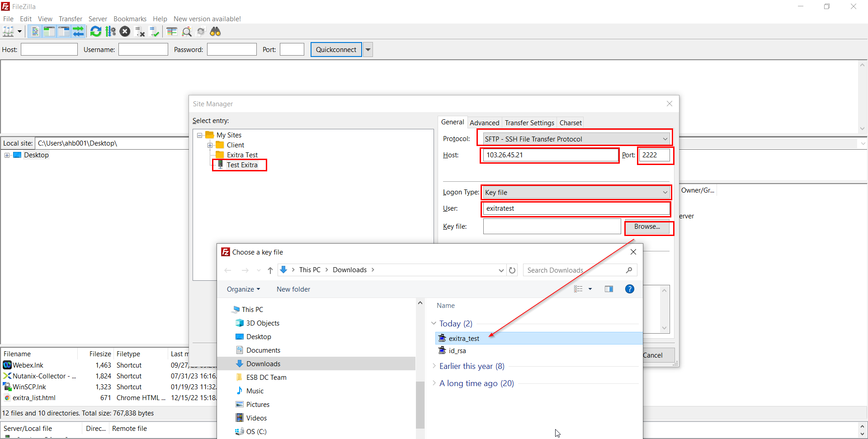This screenshot has width=868, height=439.
Task: Expand the A long time ago group
Action: pos(434,383)
